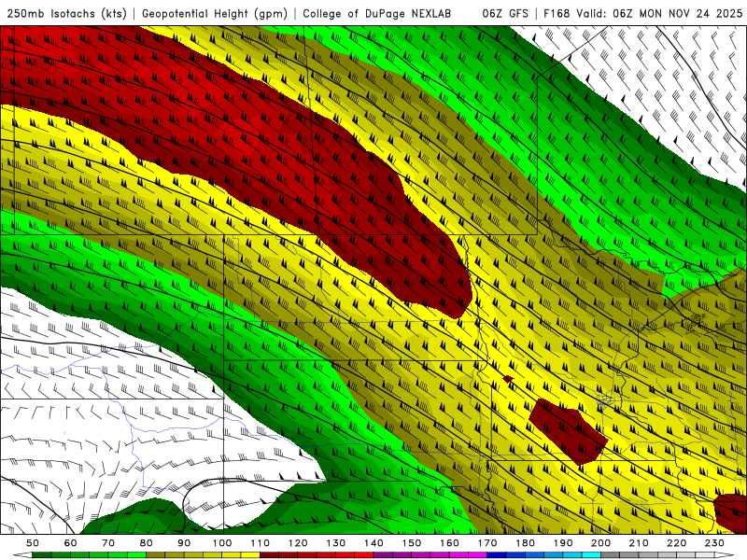Viewport: 747px width, 560px height.
Task: Click the 200 knot label on the color scale
Action: pyautogui.click(x=600, y=543)
